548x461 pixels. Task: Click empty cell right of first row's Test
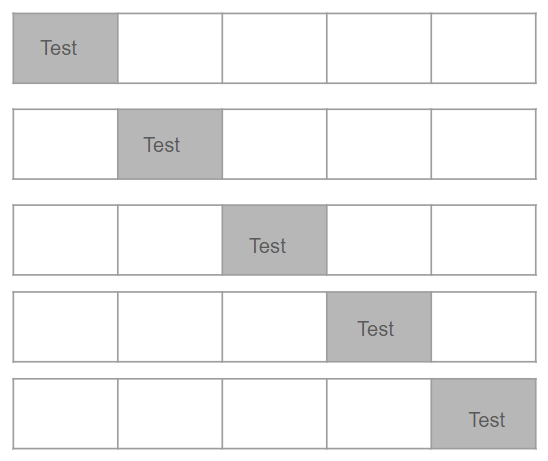tap(170, 48)
